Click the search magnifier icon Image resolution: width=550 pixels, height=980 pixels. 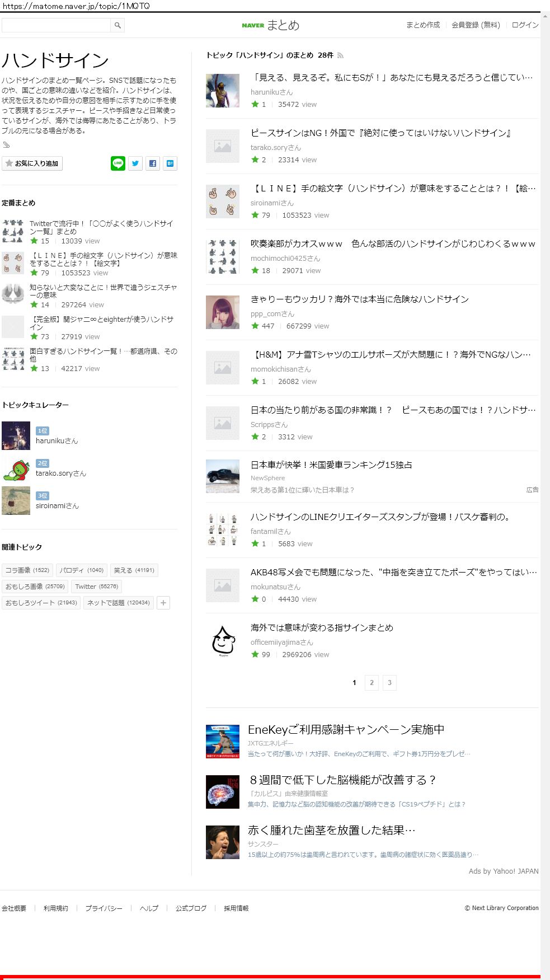pyautogui.click(x=117, y=25)
